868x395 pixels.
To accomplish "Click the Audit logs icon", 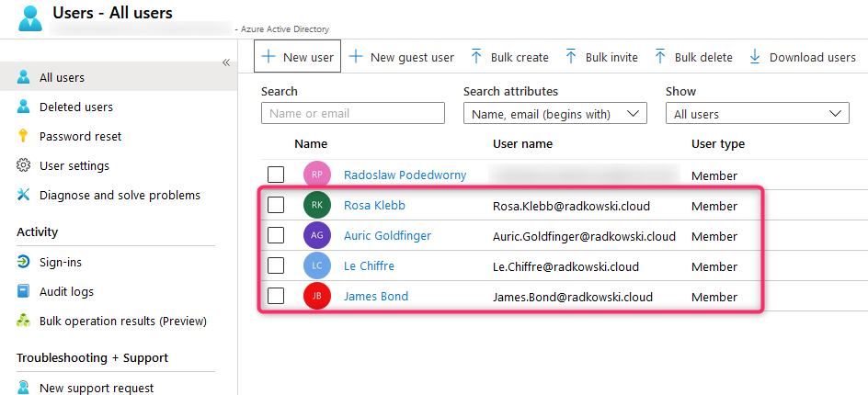I will click(x=24, y=291).
